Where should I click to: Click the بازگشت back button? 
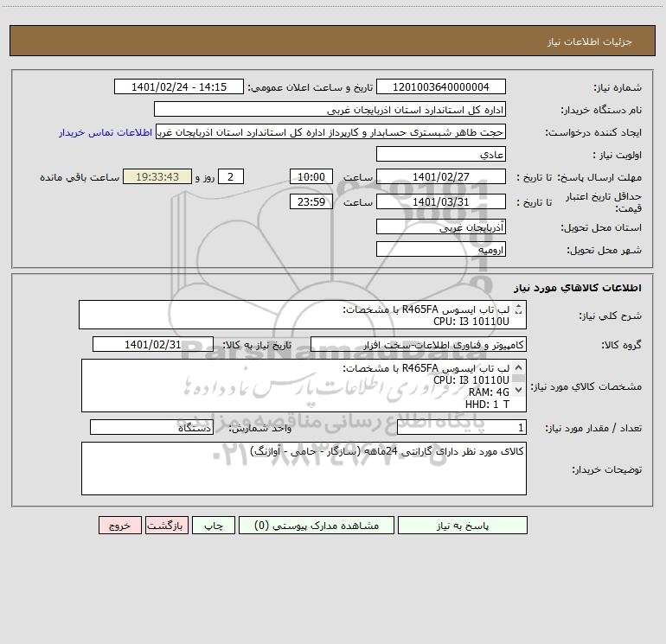pos(166,525)
